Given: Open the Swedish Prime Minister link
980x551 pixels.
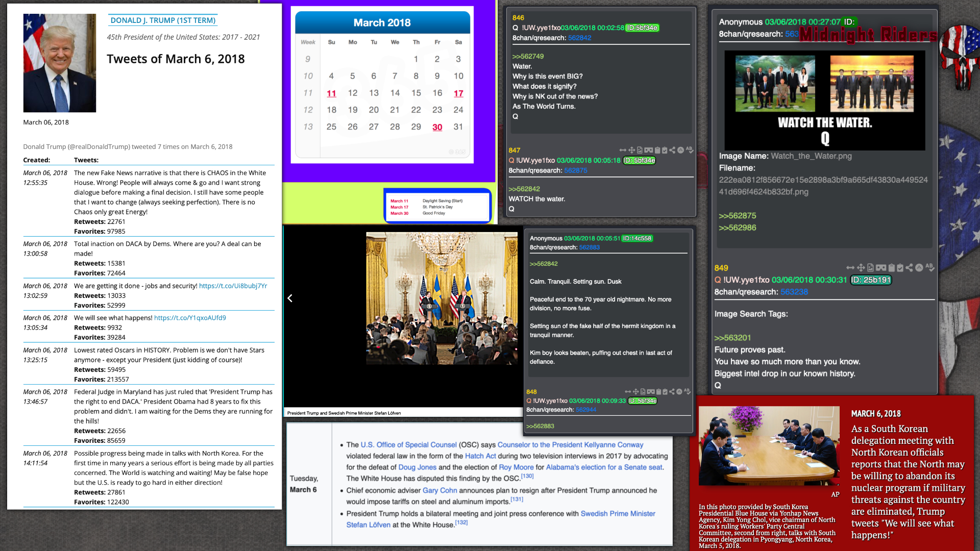Looking at the screenshot, I should click(618, 514).
